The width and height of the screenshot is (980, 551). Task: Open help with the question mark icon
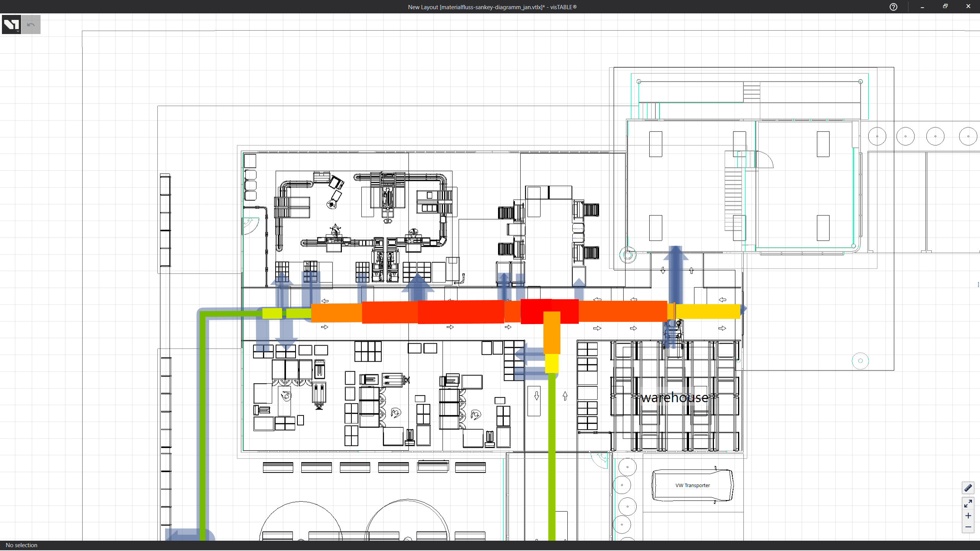pos(893,7)
